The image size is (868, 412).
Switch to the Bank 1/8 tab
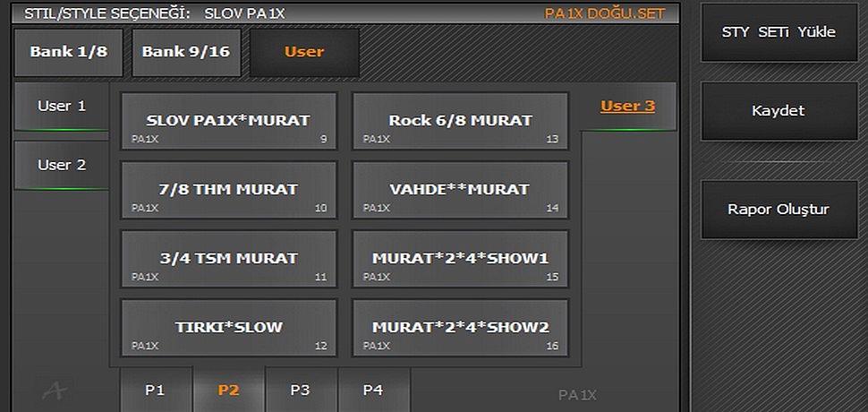pyautogui.click(x=68, y=52)
